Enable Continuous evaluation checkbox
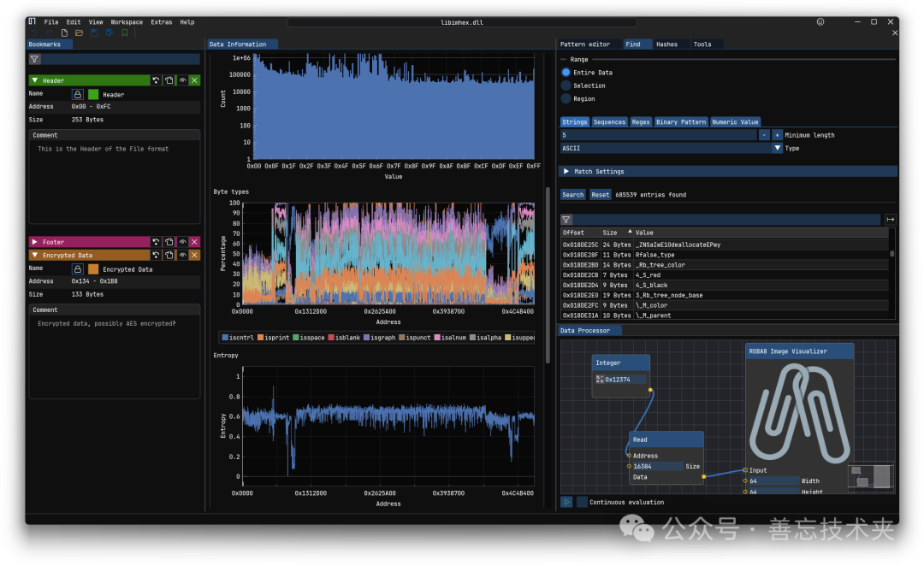 coord(582,502)
